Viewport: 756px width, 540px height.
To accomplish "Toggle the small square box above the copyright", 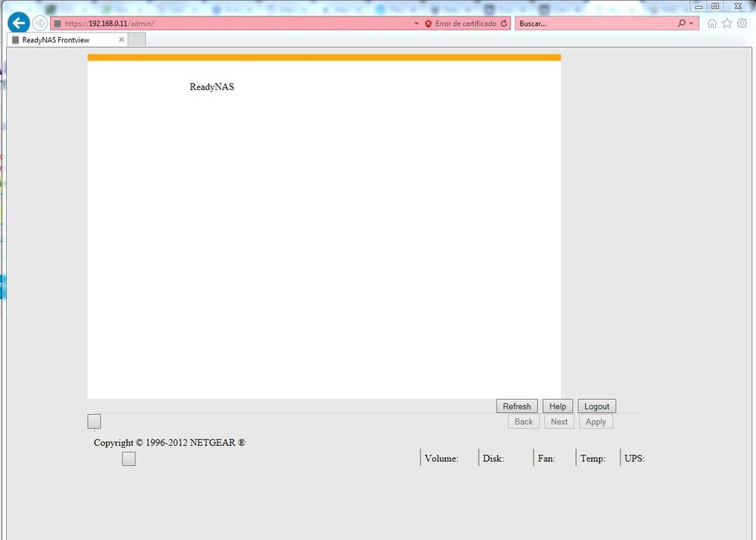I will 94,422.
